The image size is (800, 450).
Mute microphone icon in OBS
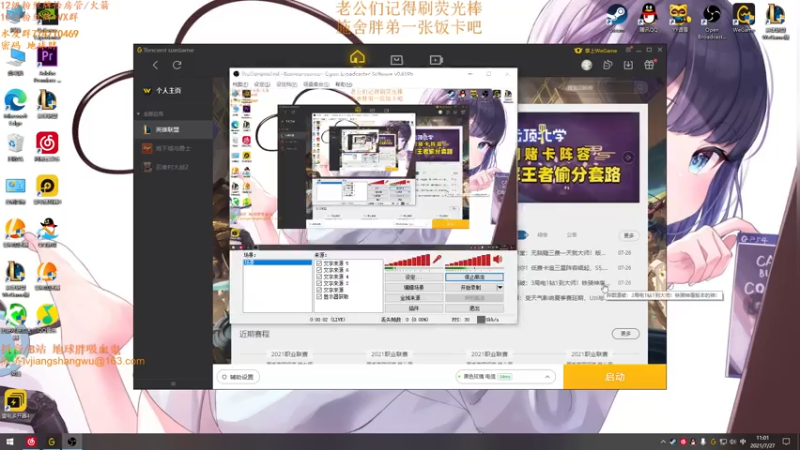[437, 260]
